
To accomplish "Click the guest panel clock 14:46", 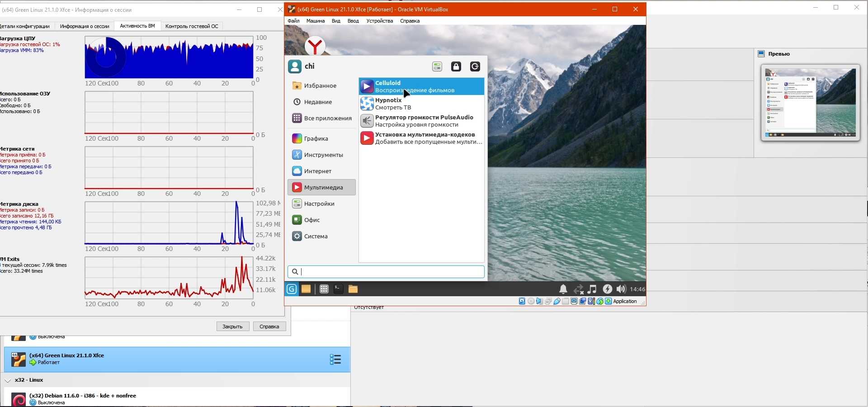I will pyautogui.click(x=637, y=289).
